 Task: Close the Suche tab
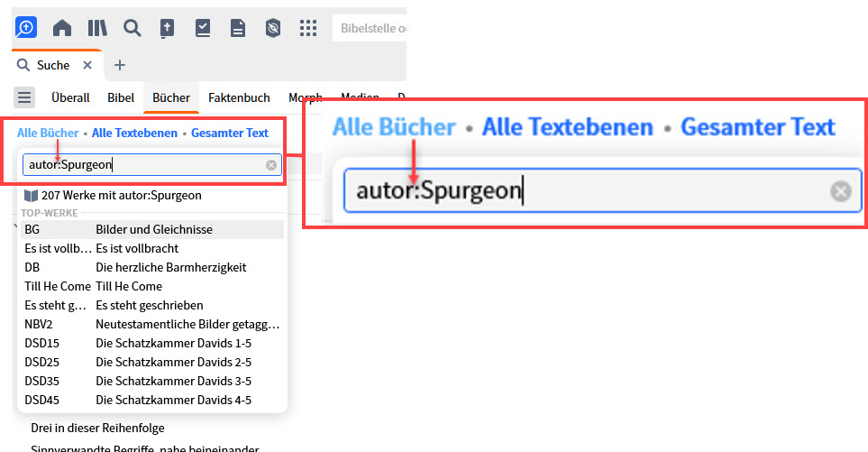(87, 65)
